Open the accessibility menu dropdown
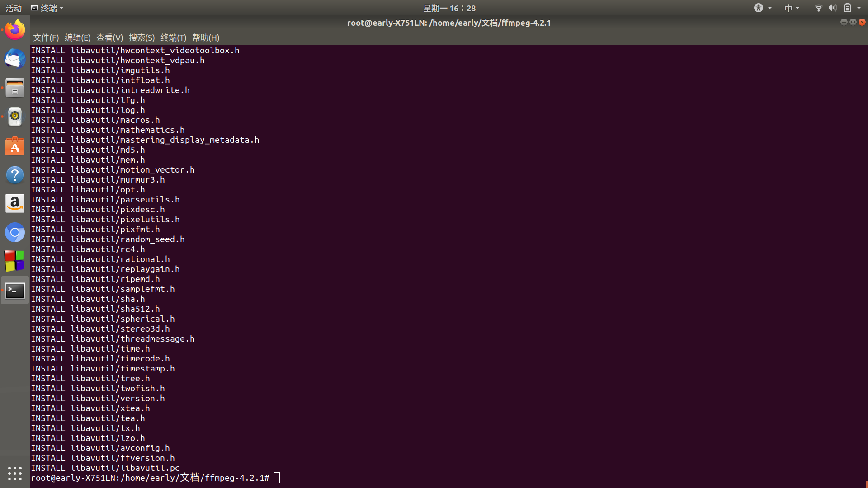This screenshot has height=488, width=868. pyautogui.click(x=762, y=8)
